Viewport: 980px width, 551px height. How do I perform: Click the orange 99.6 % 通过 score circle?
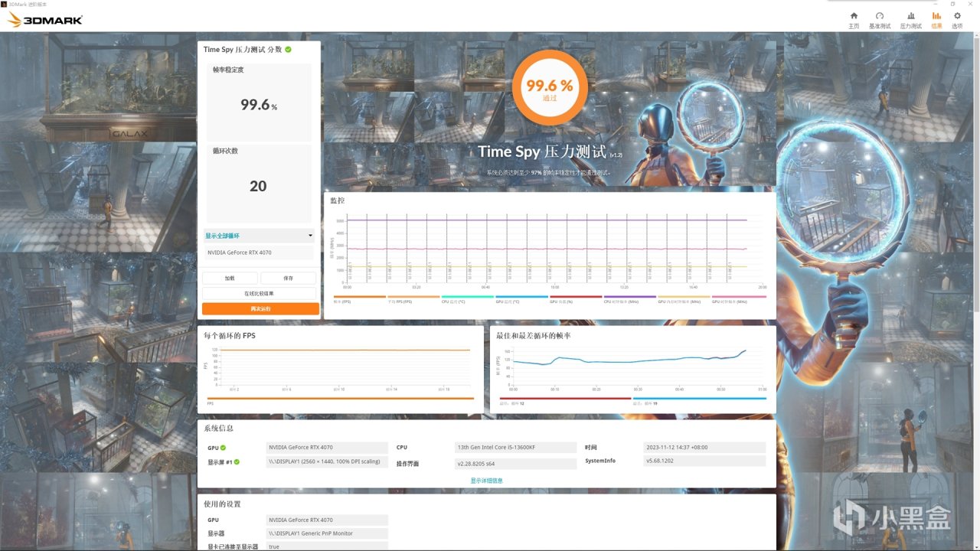click(549, 87)
